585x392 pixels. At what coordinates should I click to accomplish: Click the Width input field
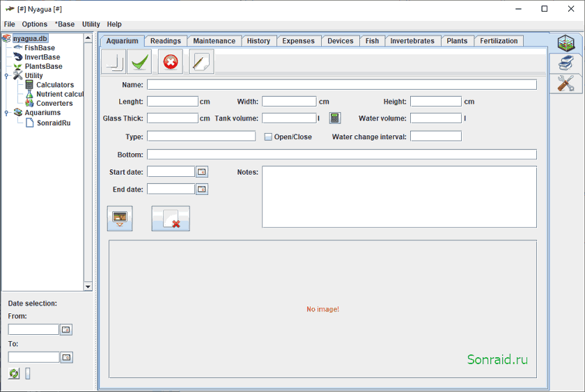[289, 102]
